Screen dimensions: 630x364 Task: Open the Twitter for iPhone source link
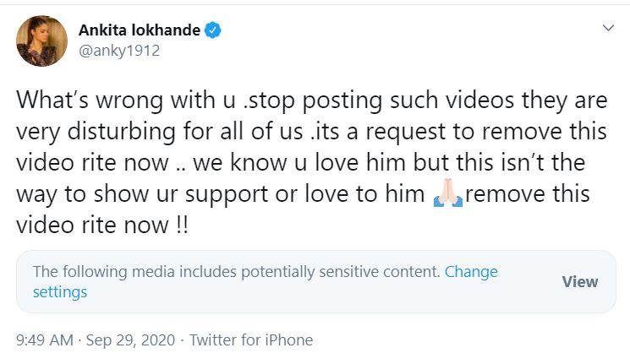point(251,340)
